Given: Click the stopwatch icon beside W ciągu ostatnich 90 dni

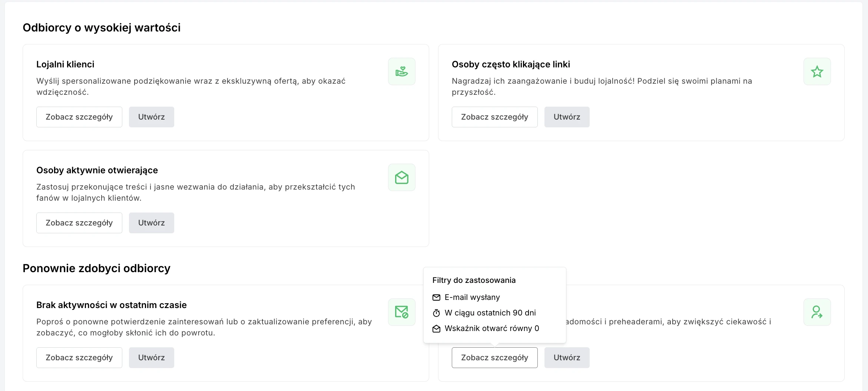Looking at the screenshot, I should tap(437, 313).
